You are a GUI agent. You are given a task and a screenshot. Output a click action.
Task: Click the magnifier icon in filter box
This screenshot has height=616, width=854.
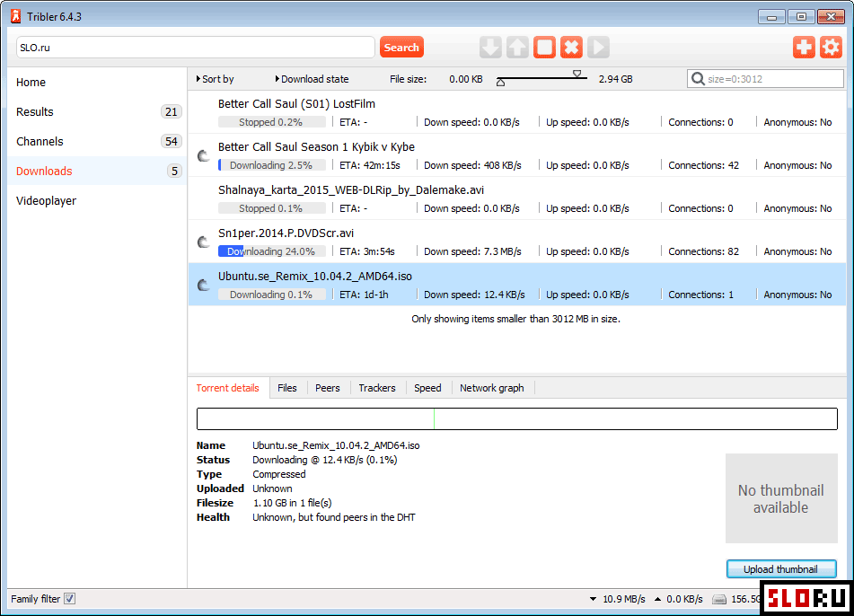(x=698, y=79)
